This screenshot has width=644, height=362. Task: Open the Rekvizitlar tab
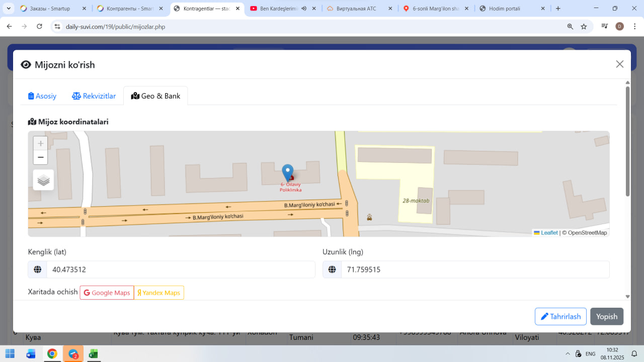[x=94, y=96]
